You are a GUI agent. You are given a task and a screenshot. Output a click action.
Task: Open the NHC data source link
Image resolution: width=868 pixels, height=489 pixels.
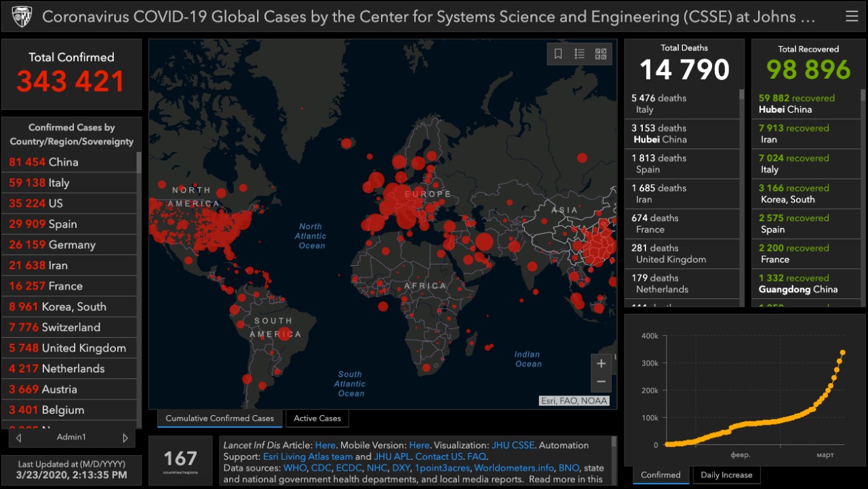tap(376, 469)
